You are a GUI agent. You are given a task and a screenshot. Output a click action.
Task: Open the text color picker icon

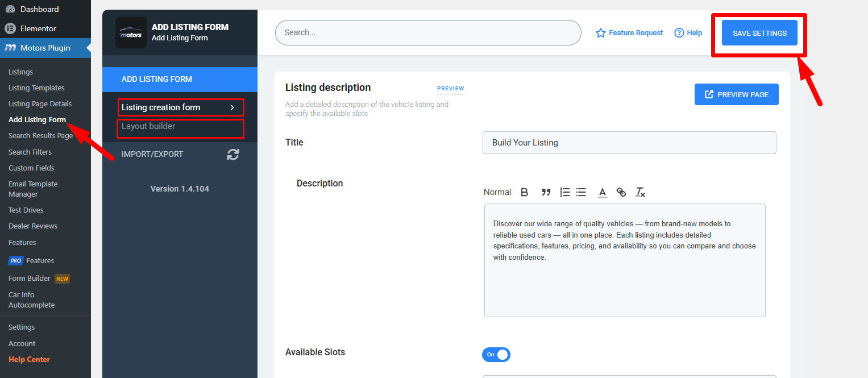[603, 192]
